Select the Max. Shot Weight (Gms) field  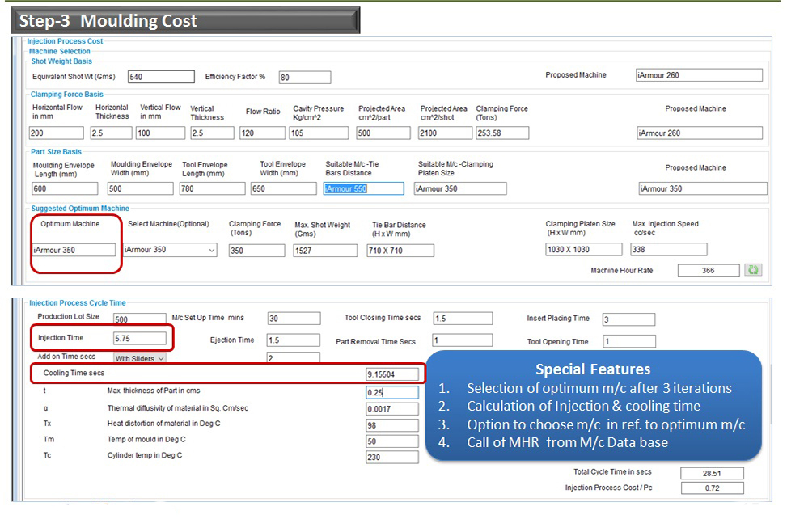pos(325,251)
